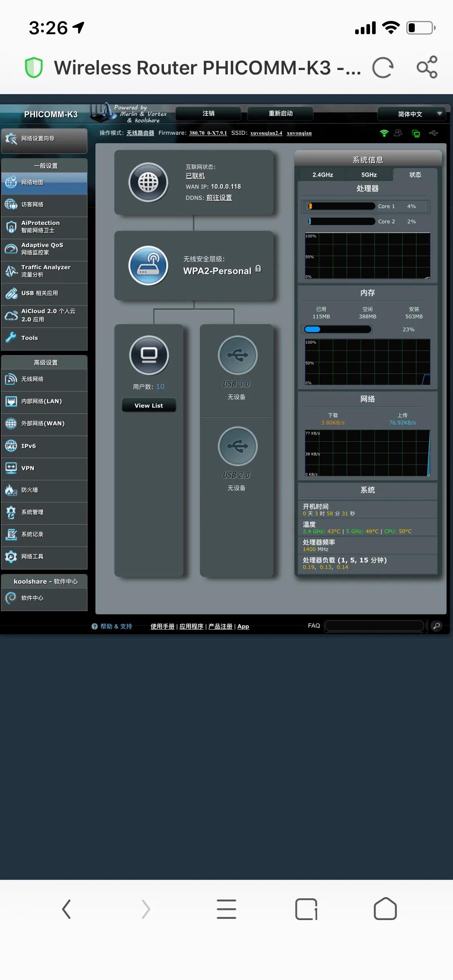
Task: Click the USB 3.0 port icon
Action: pyautogui.click(x=238, y=355)
